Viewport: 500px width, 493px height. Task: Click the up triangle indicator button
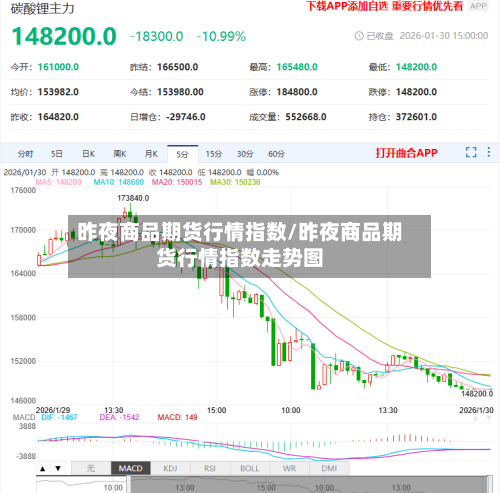[x=43, y=468]
